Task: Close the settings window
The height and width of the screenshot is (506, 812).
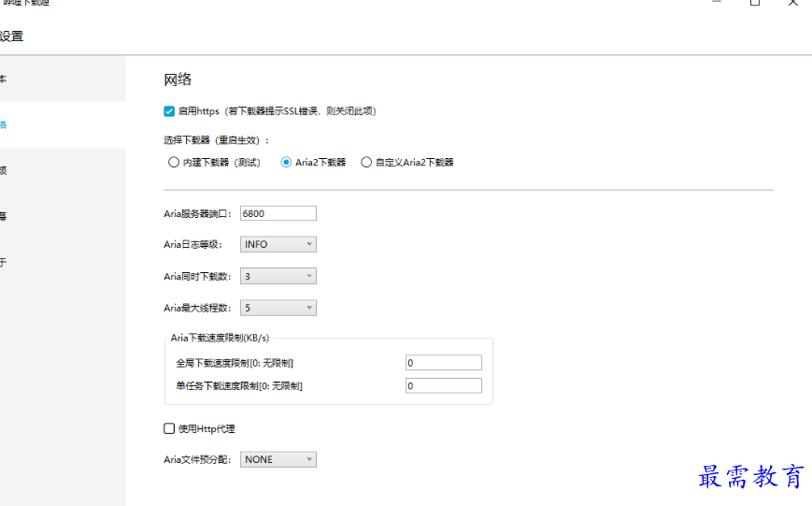Action: (x=792, y=3)
